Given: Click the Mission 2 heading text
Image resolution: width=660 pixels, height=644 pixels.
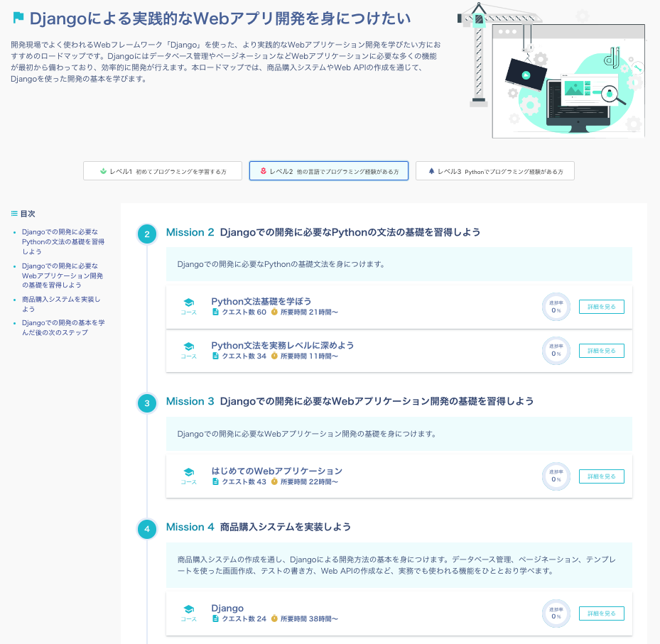Looking at the screenshot, I should (x=323, y=232).
